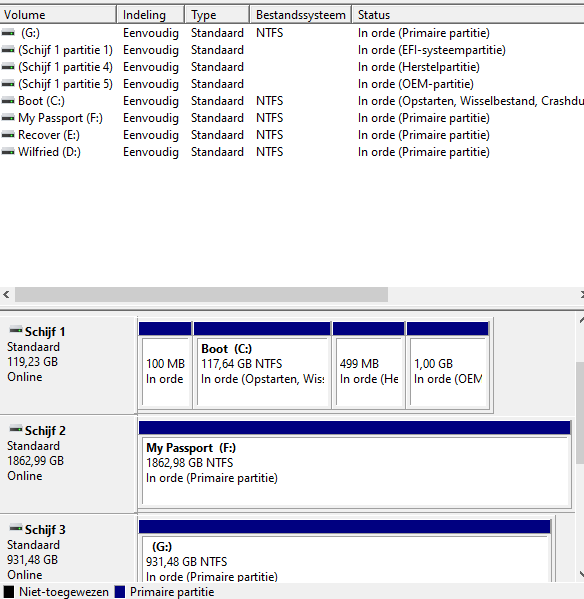The width and height of the screenshot is (584, 599).
Task: Click the Schijf 2 disk icon
Action: [x=16, y=429]
